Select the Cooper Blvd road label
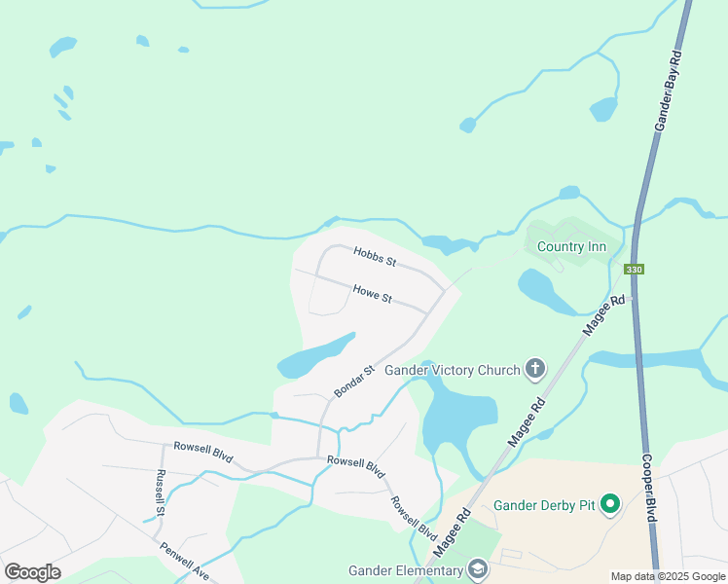728x584 pixels. pyautogui.click(x=649, y=488)
